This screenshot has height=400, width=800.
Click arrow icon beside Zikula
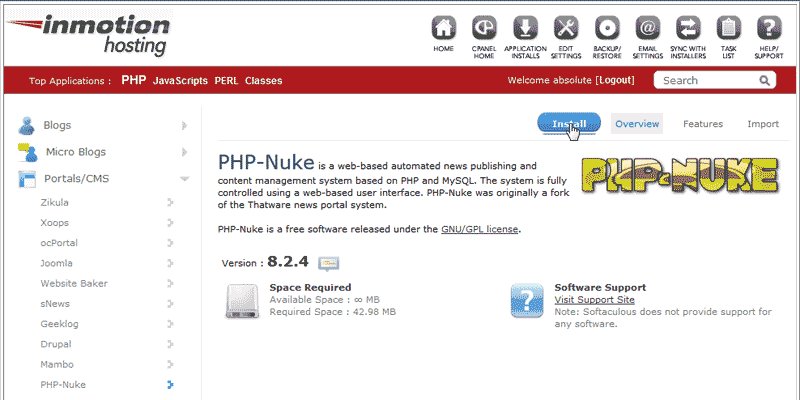[x=170, y=203]
